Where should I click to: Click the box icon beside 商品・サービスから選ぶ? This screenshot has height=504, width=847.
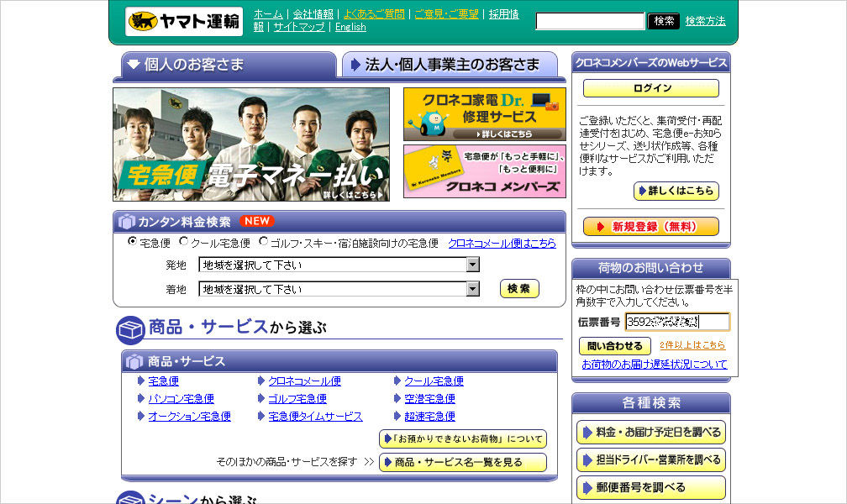130,330
